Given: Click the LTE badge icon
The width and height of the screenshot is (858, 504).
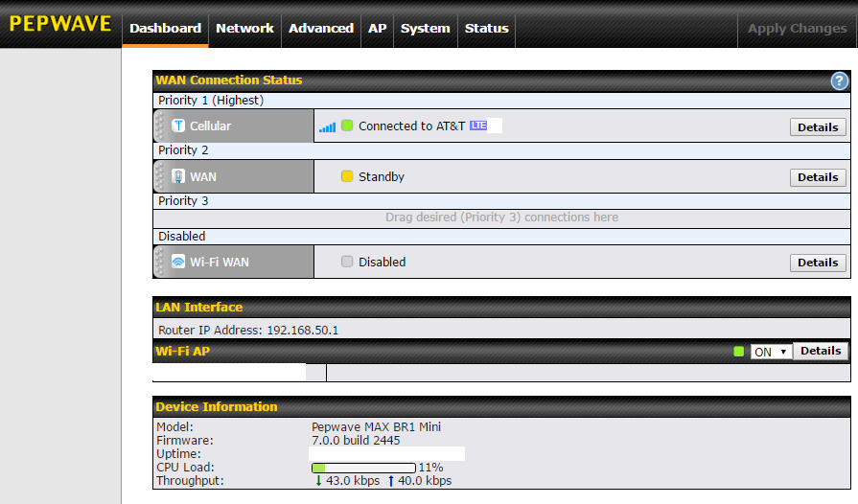Looking at the screenshot, I should click(x=478, y=126).
